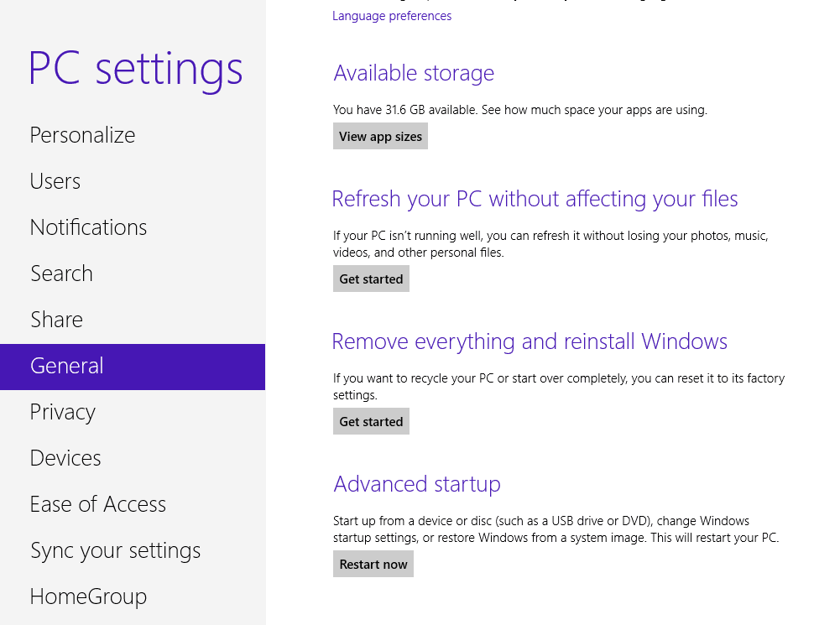The image size is (840, 625).
Task: Click Get started to remove everything and reinstall
Action: (371, 420)
